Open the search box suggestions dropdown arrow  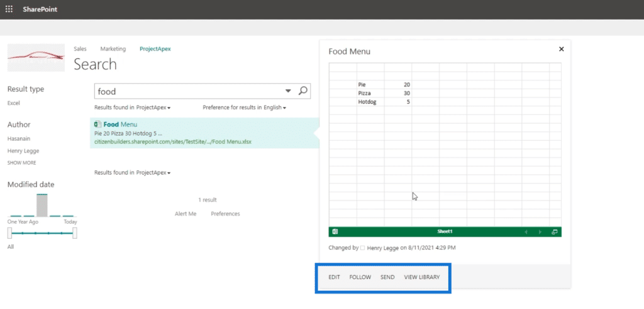pos(288,90)
